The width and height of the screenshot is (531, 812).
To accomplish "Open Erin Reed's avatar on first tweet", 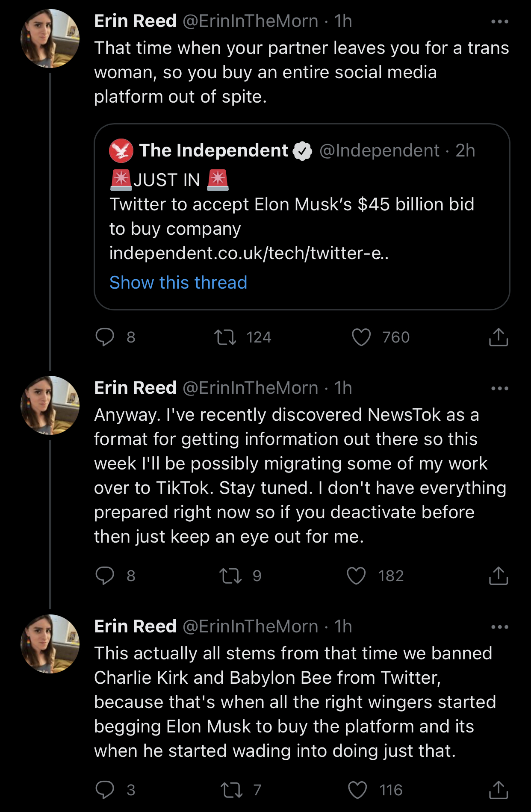I will coord(50,38).
